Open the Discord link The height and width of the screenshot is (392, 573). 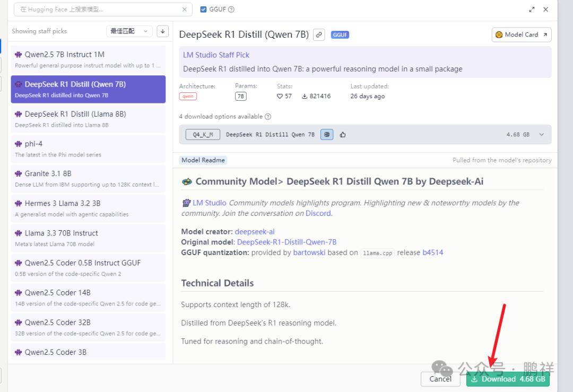click(318, 213)
